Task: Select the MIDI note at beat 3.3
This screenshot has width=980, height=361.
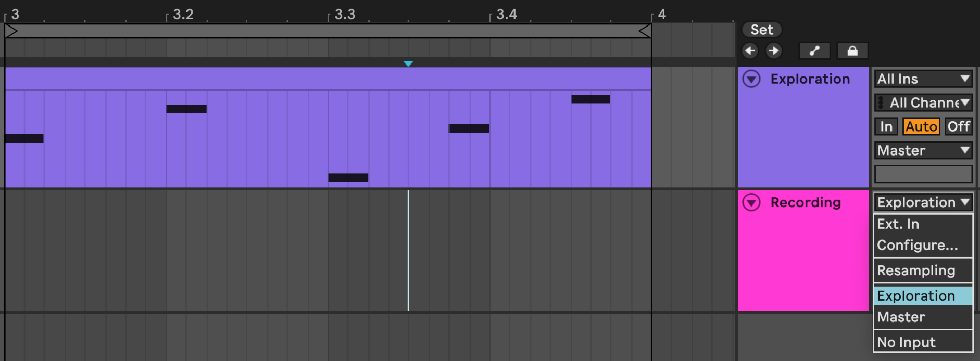Action: pyautogui.click(x=348, y=177)
